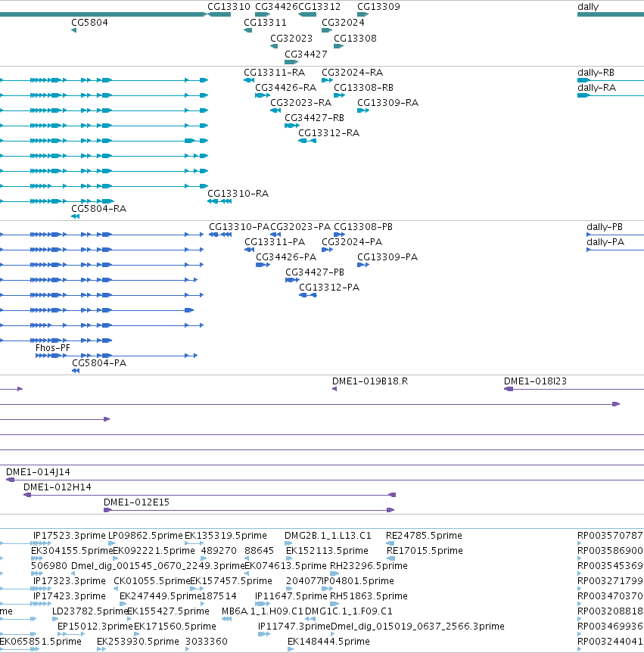Select transcript CG13308-RB
The image size is (644, 653).
click(363, 88)
